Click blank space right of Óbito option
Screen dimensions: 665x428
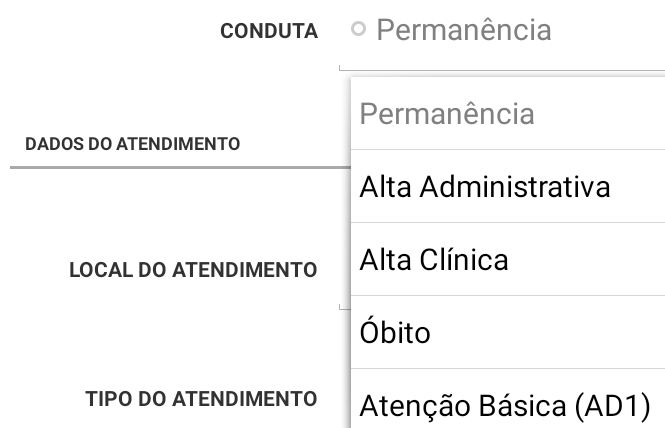click(548, 332)
